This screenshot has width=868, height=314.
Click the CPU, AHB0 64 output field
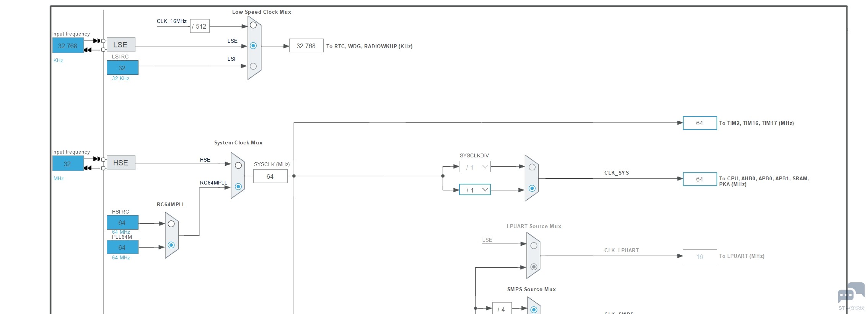(x=700, y=179)
